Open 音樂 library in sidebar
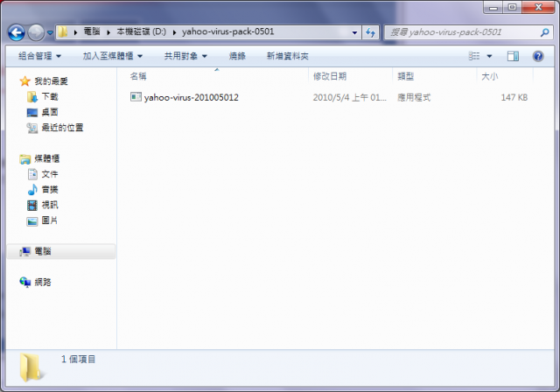 50,189
